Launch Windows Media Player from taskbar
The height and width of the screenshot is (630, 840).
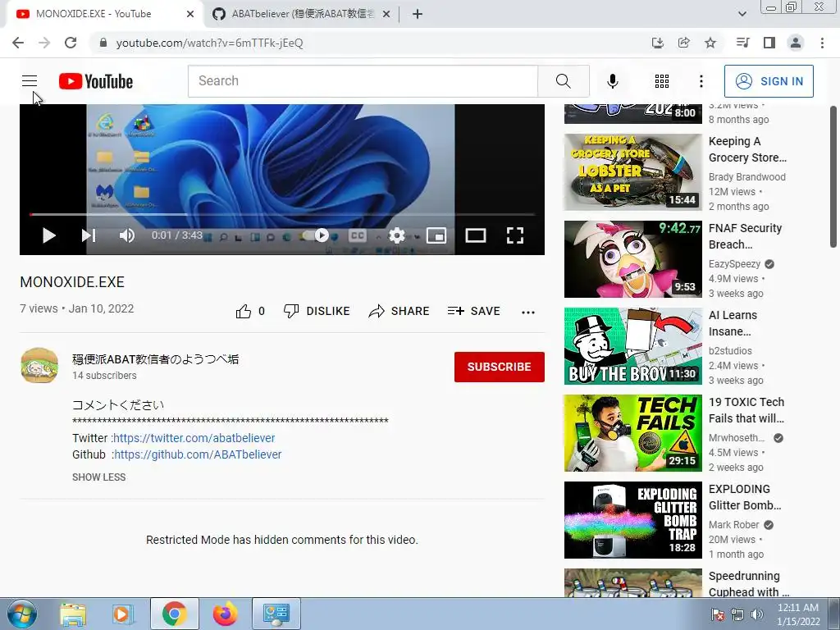click(122, 614)
